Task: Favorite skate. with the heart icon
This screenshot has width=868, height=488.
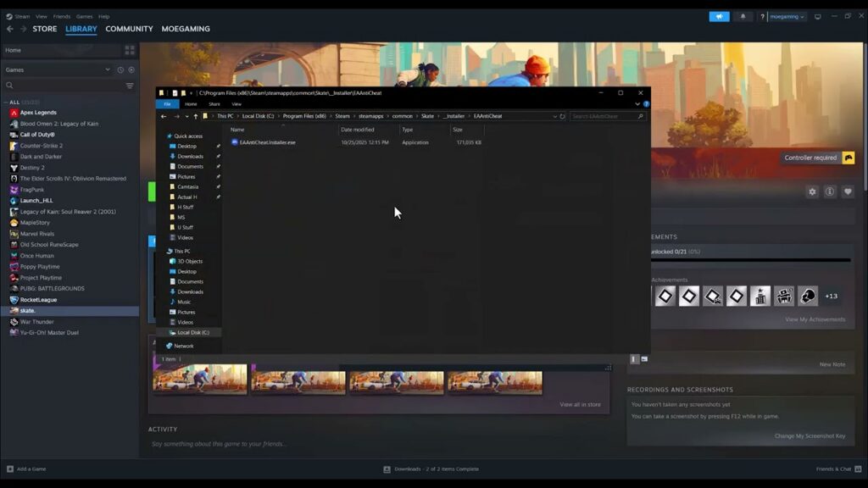Action: tap(848, 191)
